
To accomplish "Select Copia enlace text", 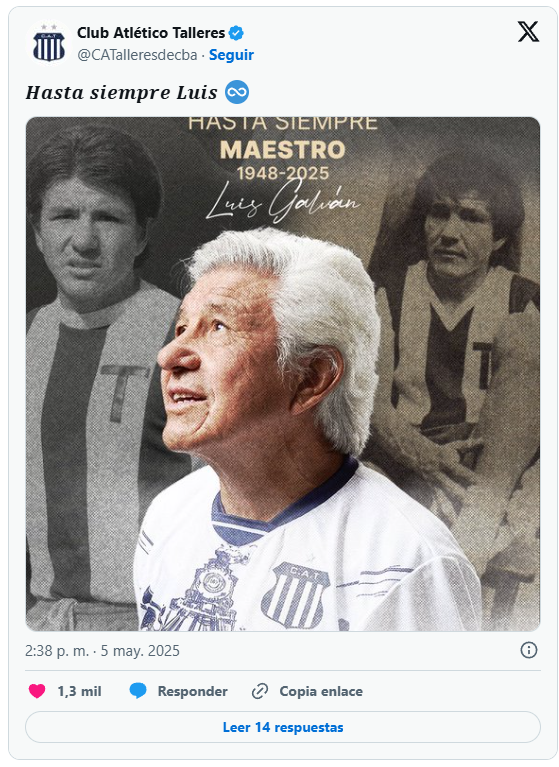I will (321, 691).
